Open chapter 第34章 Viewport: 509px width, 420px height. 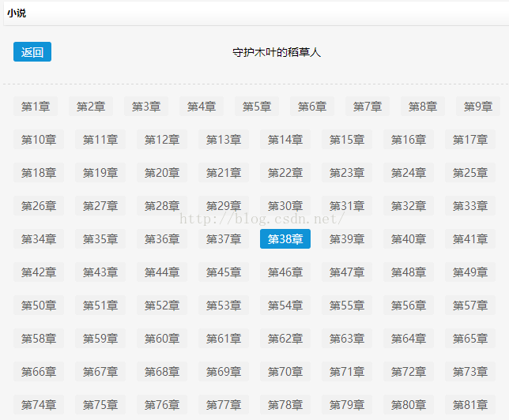[39, 238]
